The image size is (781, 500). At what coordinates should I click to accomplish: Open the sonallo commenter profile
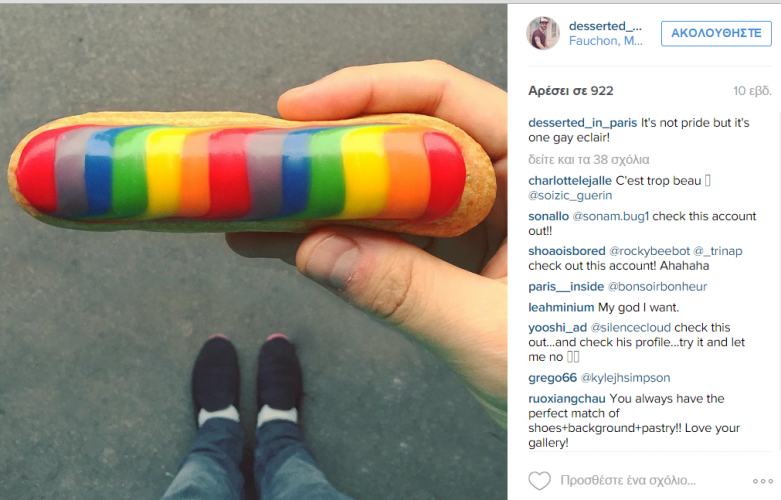[548, 216]
